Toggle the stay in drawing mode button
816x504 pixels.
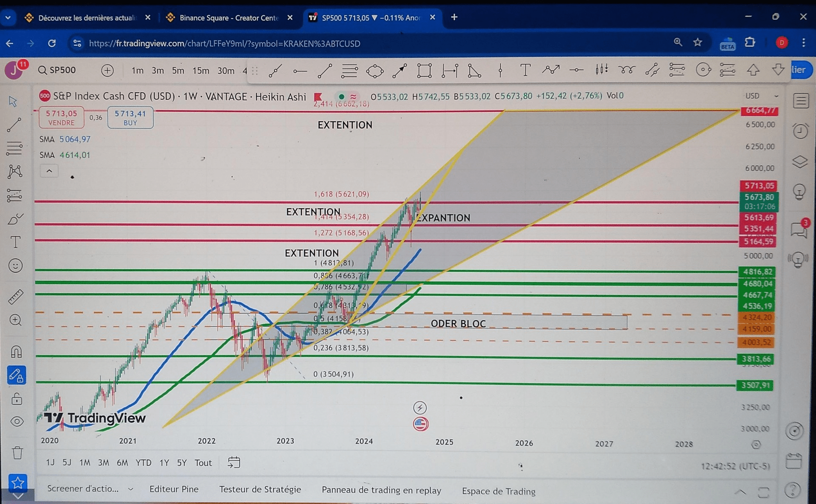coord(17,376)
